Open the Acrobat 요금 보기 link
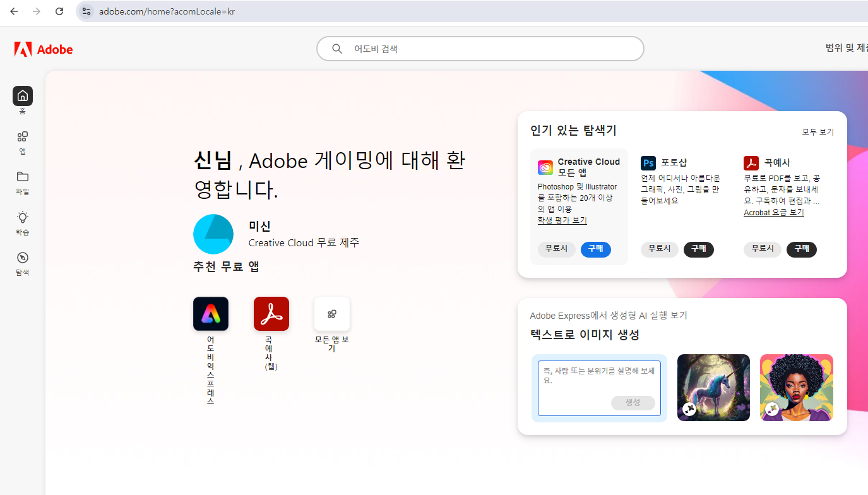 [x=774, y=213]
